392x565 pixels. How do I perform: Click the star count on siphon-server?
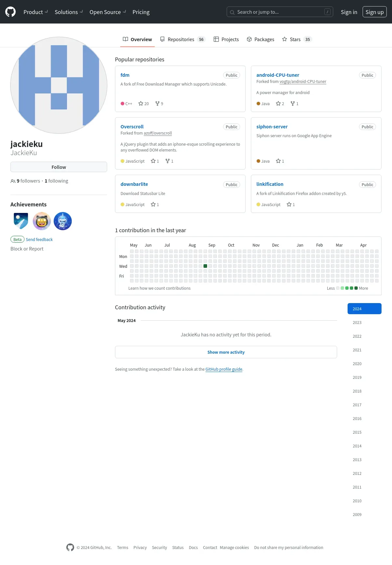pyautogui.click(x=280, y=161)
